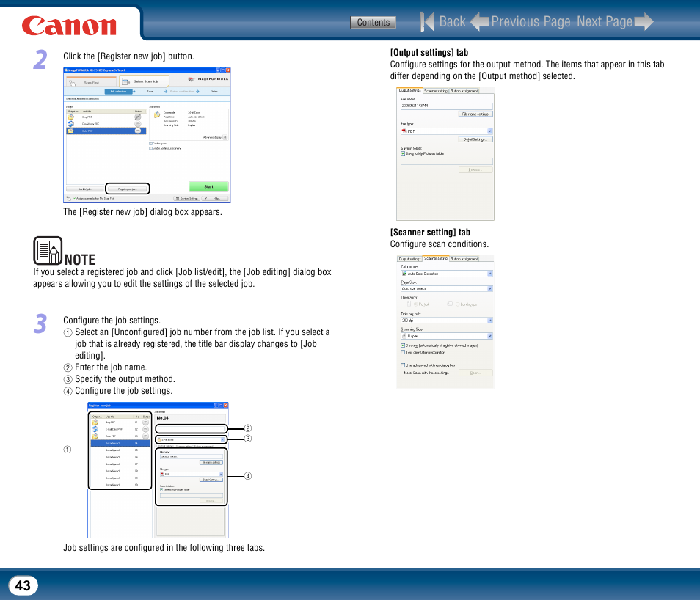Select E-mail Color PDF icon in CaptureOnTouch job list
The image size is (700, 600).
pos(70,124)
